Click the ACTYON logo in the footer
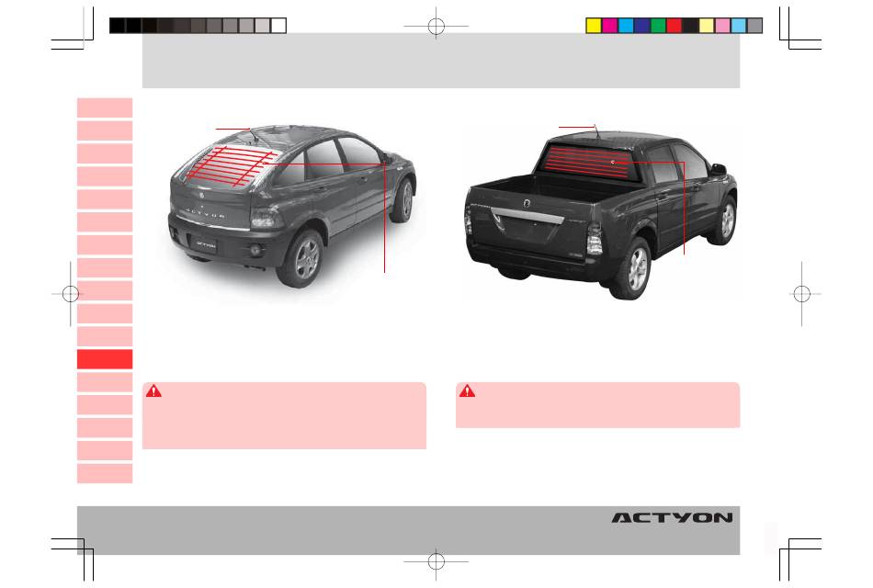 [x=672, y=518]
